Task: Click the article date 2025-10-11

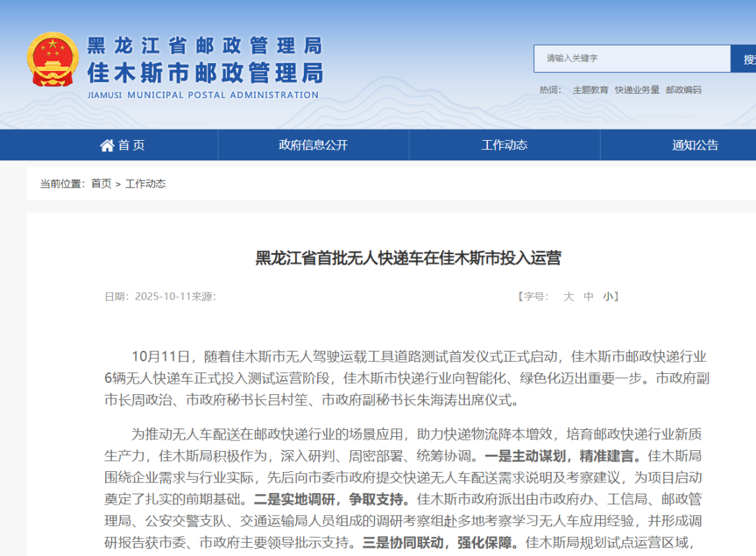Action: click(163, 296)
